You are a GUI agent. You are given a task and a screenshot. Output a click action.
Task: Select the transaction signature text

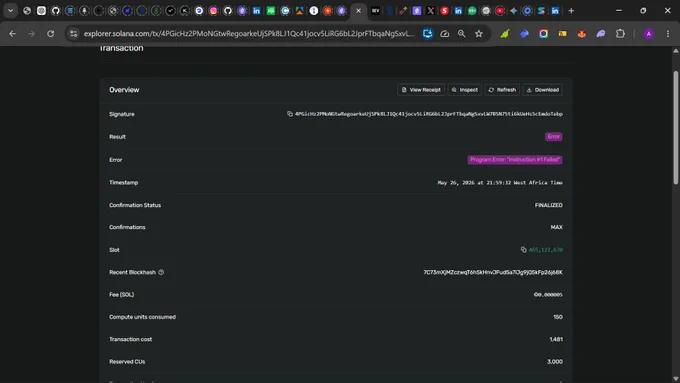[428, 114]
